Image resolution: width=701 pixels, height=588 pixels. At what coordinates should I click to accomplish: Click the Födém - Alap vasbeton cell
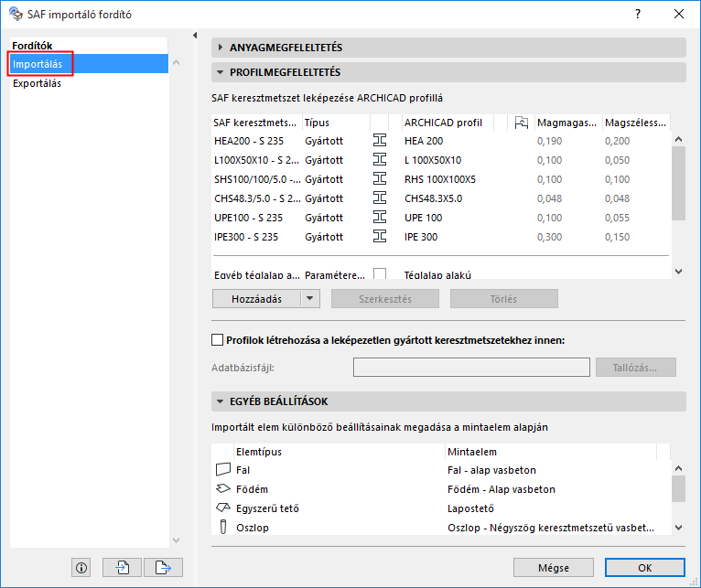(x=501, y=489)
